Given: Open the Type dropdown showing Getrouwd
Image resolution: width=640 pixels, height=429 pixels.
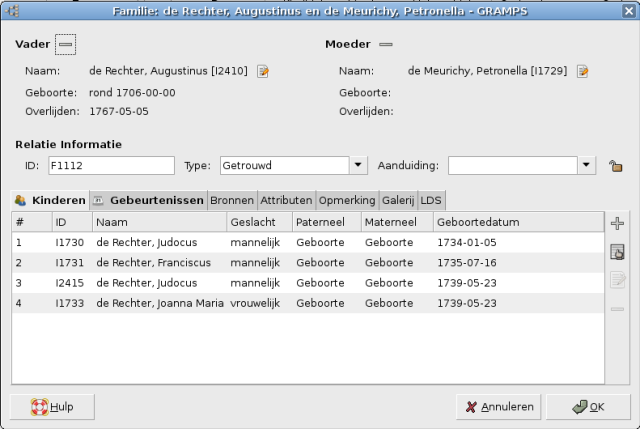Looking at the screenshot, I should pos(357,165).
